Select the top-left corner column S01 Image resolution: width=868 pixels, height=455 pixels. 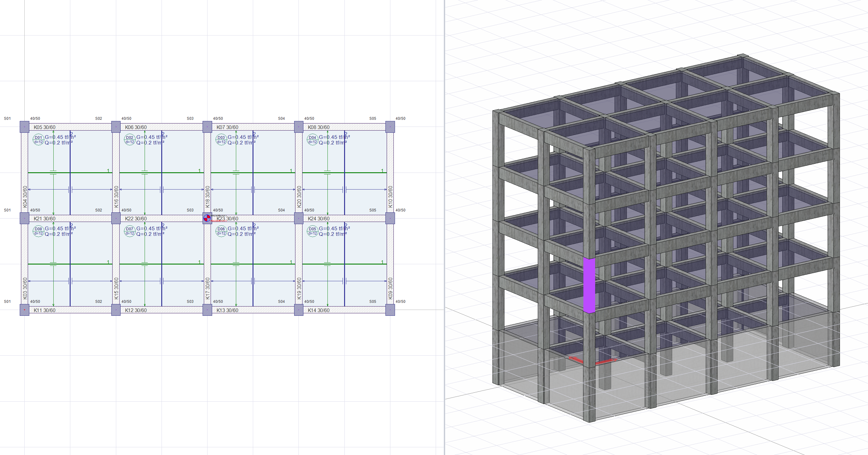tap(24, 127)
